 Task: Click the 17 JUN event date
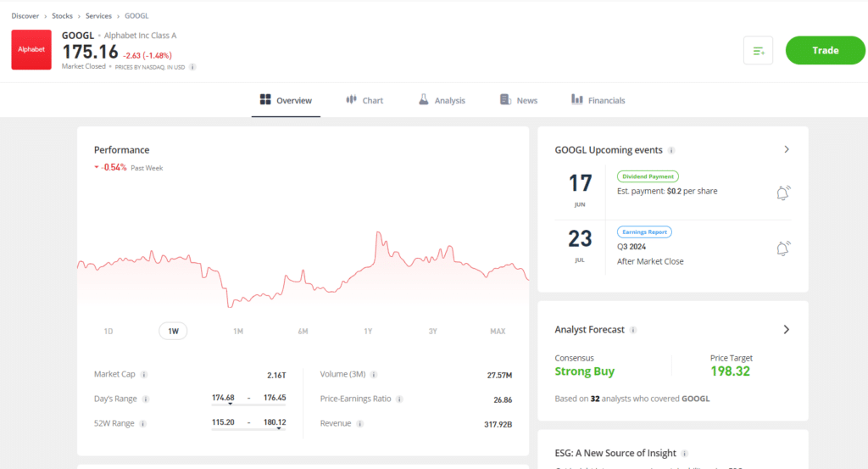point(580,190)
